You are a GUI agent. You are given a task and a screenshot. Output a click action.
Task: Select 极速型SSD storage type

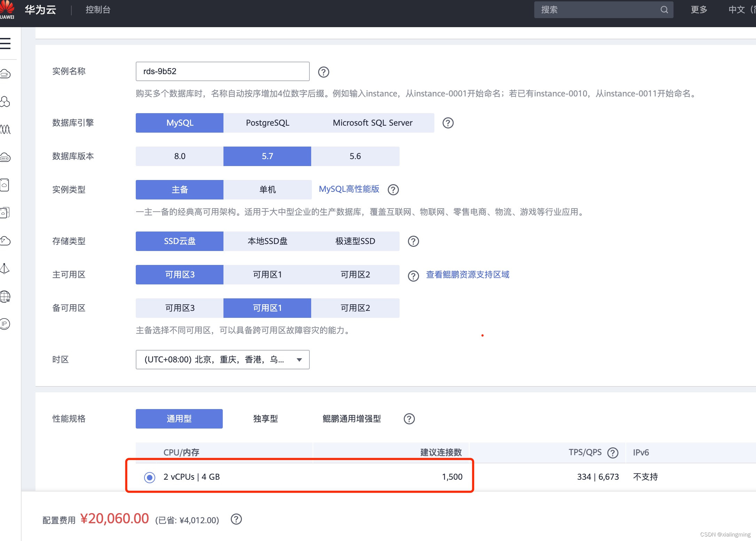point(355,241)
